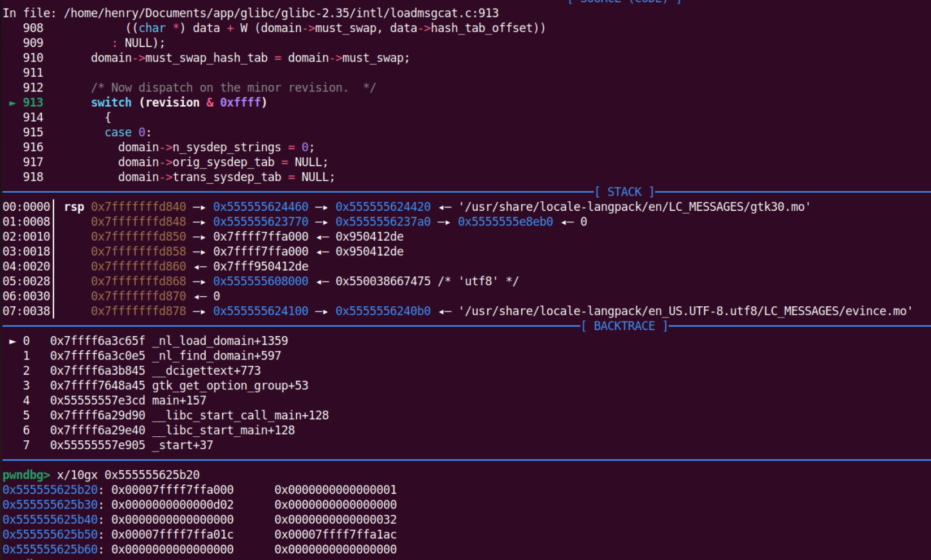This screenshot has width=931, height=560.
Task: Click the gtk30.mo locale path string
Action: click(x=634, y=207)
